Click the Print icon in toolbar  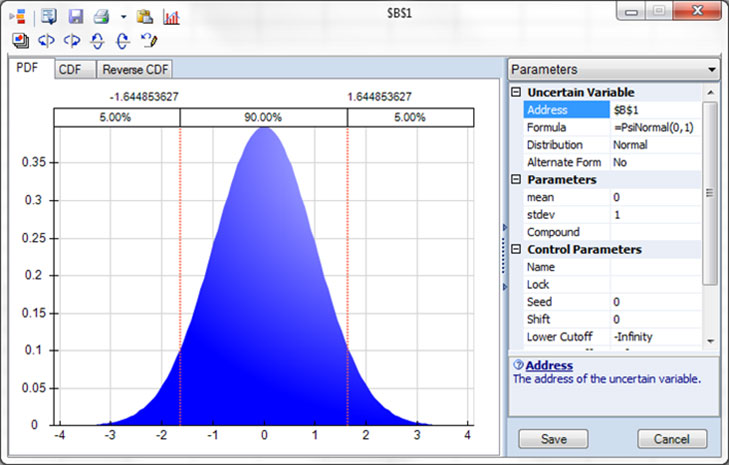[x=101, y=17]
